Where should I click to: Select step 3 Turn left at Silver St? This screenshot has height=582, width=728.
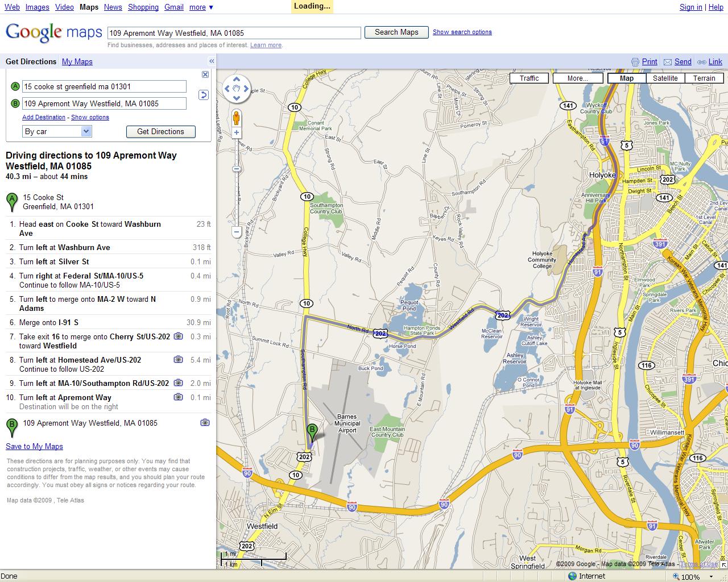point(108,261)
